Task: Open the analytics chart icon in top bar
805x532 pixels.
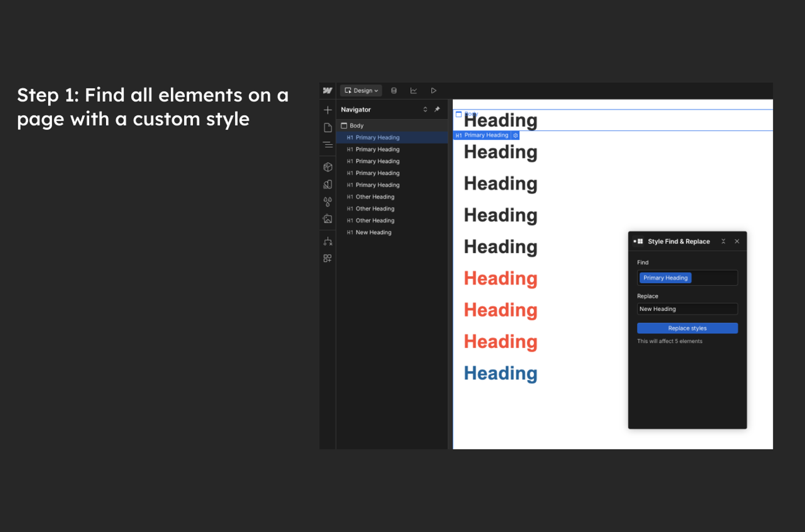Action: pyautogui.click(x=414, y=91)
